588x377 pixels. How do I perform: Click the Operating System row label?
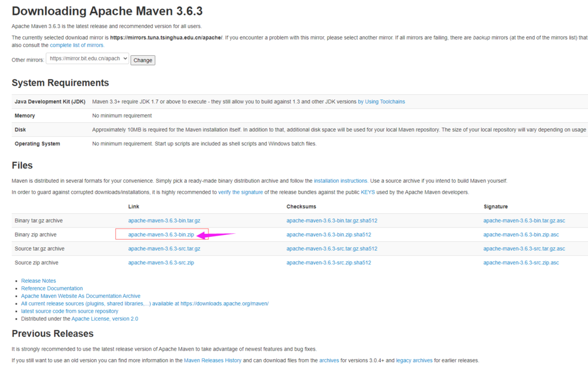(37, 144)
